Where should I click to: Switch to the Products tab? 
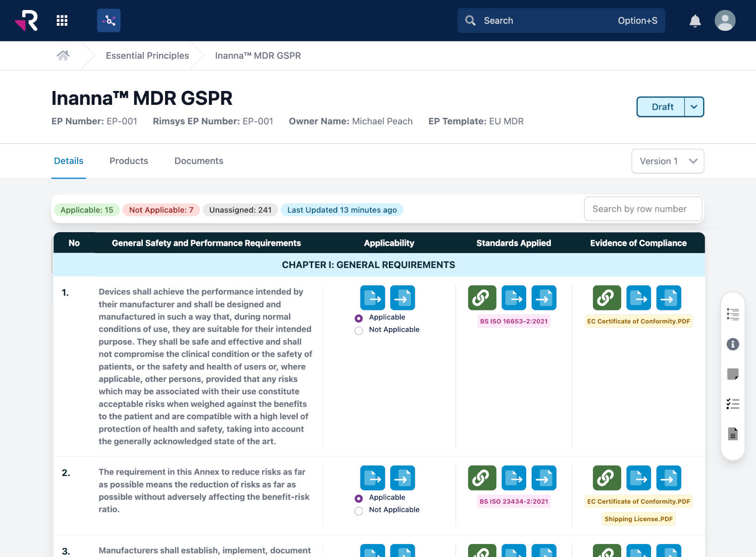[128, 161]
